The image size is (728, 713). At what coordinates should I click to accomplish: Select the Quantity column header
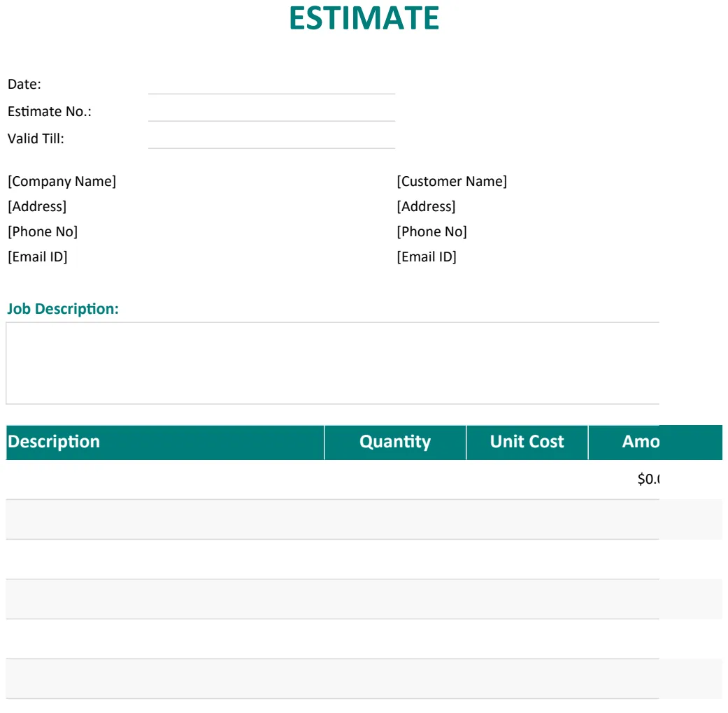click(395, 442)
